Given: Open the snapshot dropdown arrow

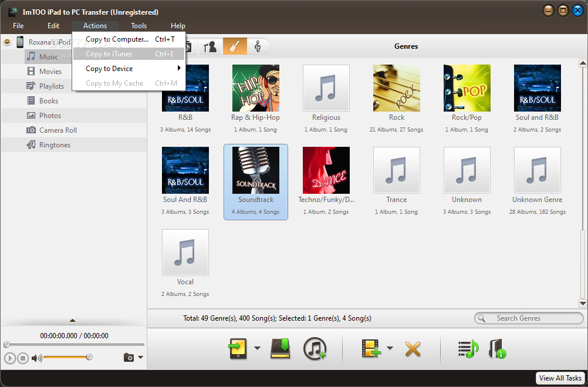Looking at the screenshot, I should [141, 358].
